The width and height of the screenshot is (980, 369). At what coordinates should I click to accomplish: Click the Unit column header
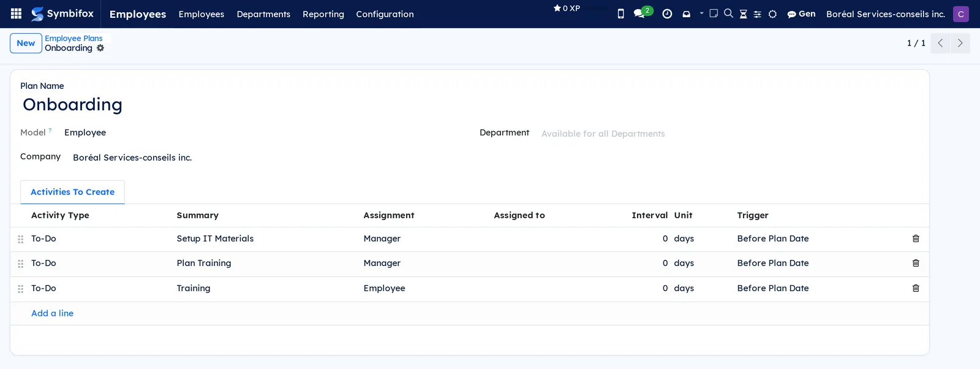[x=684, y=215]
